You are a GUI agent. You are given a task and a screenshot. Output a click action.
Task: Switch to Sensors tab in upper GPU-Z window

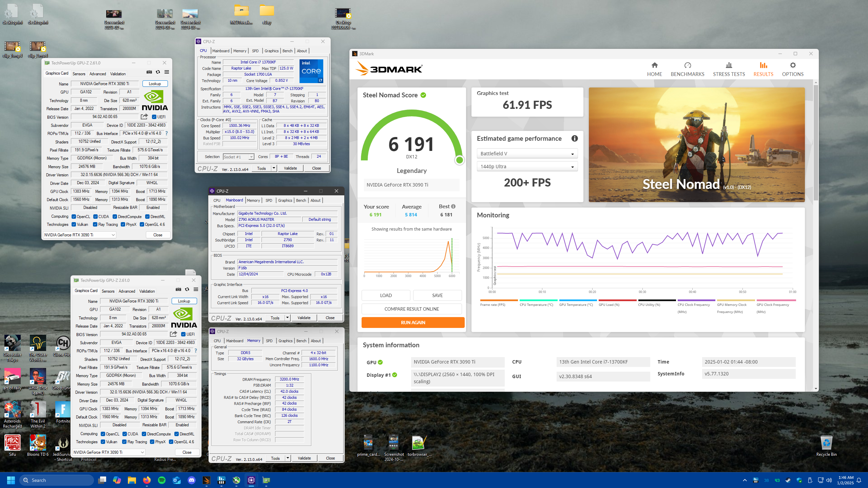tap(79, 74)
